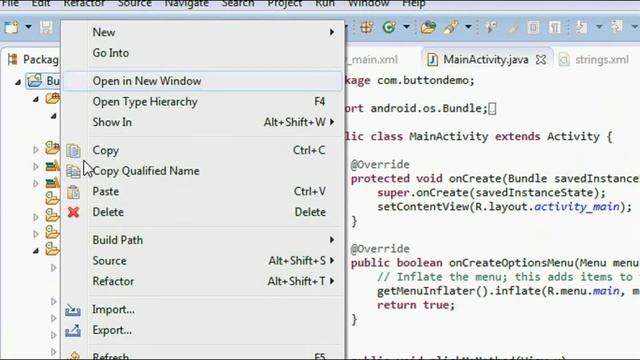Click Copy in the context menu
640x360 pixels.
click(x=202, y=150)
